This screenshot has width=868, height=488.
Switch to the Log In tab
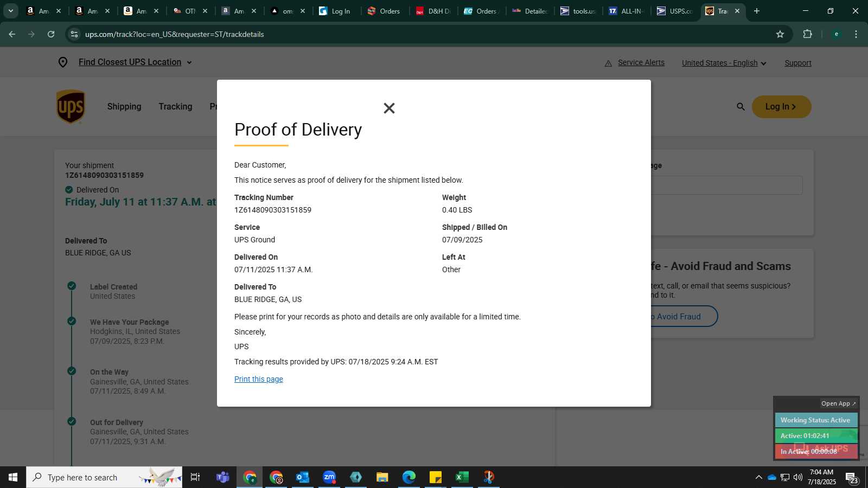point(336,11)
